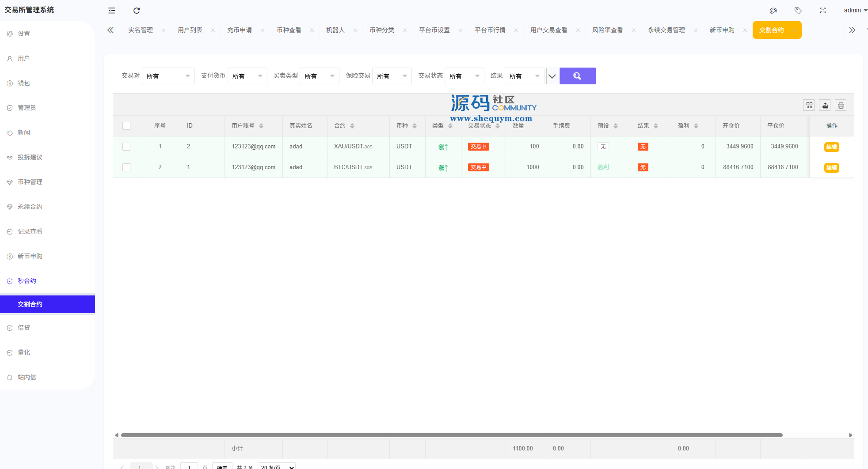Tick the checkbox for the BTC/USDT row

coord(126,167)
